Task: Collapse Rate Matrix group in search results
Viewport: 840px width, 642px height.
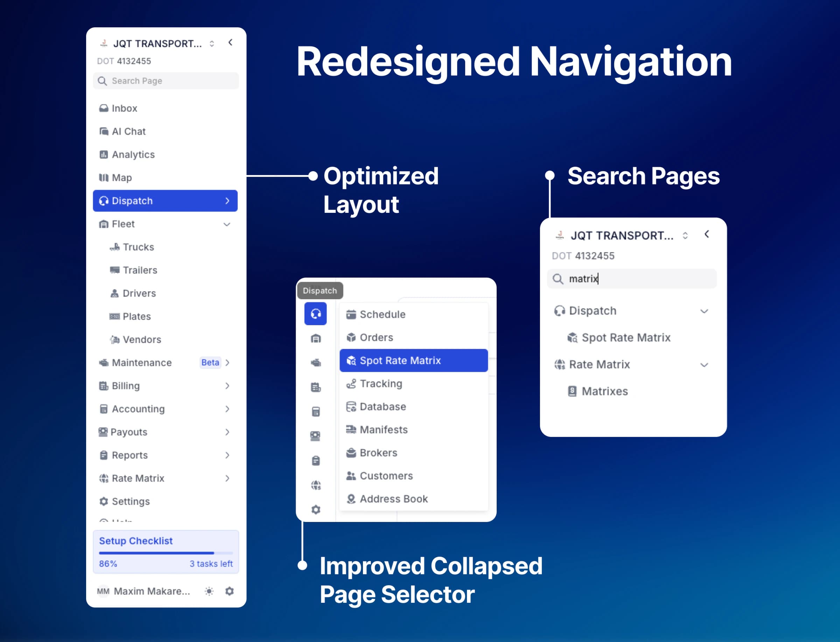Action: pyautogui.click(x=704, y=365)
